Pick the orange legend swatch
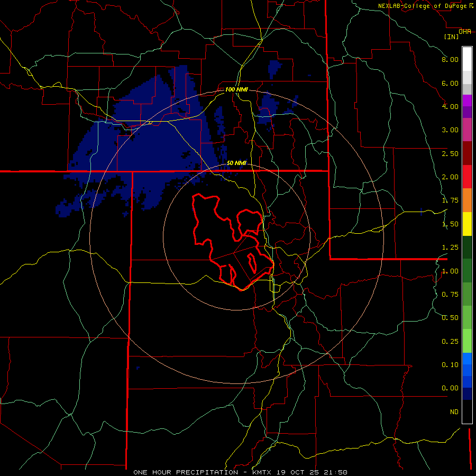The width and height of the screenshot is (476, 476). click(x=467, y=200)
